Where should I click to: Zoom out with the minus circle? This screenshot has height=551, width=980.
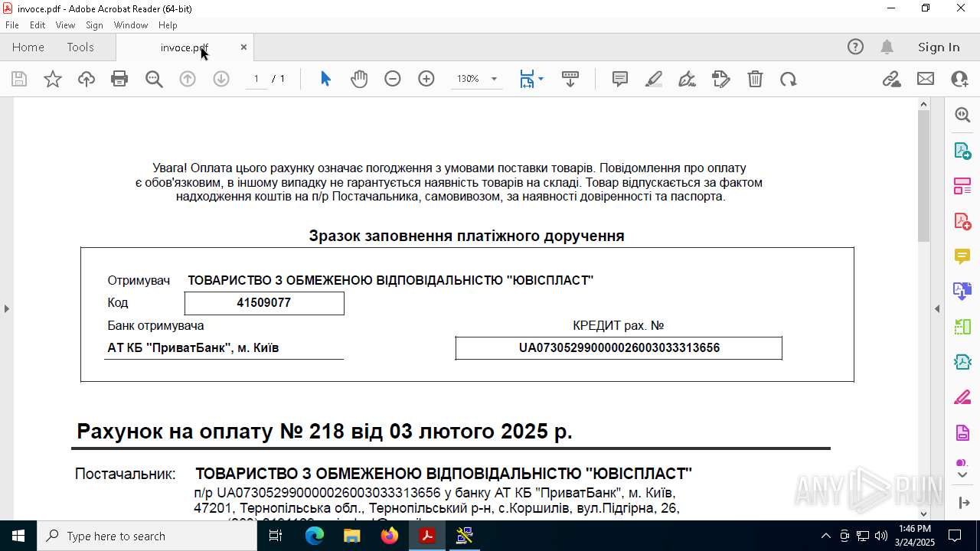tap(393, 79)
